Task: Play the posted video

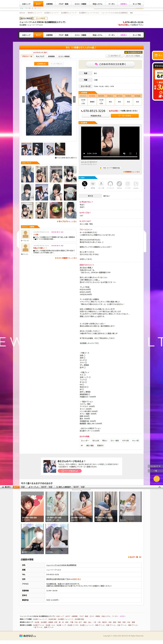Action: [x=84, y=153]
